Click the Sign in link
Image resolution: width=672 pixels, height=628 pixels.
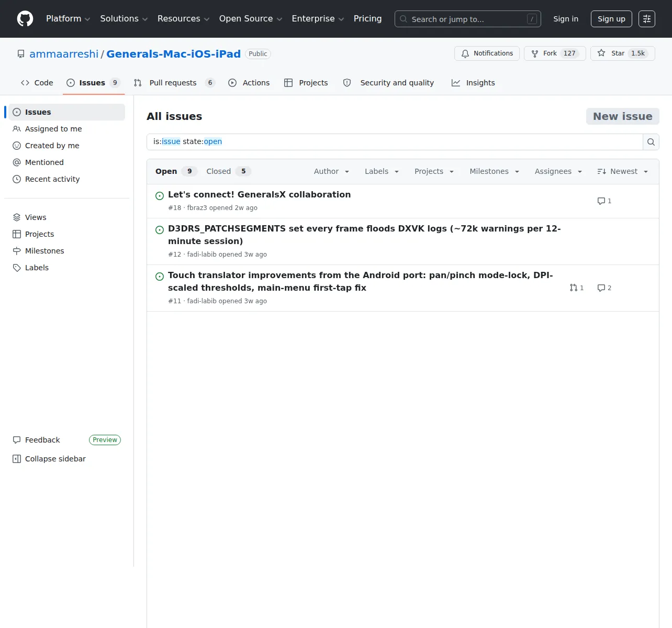pos(566,19)
